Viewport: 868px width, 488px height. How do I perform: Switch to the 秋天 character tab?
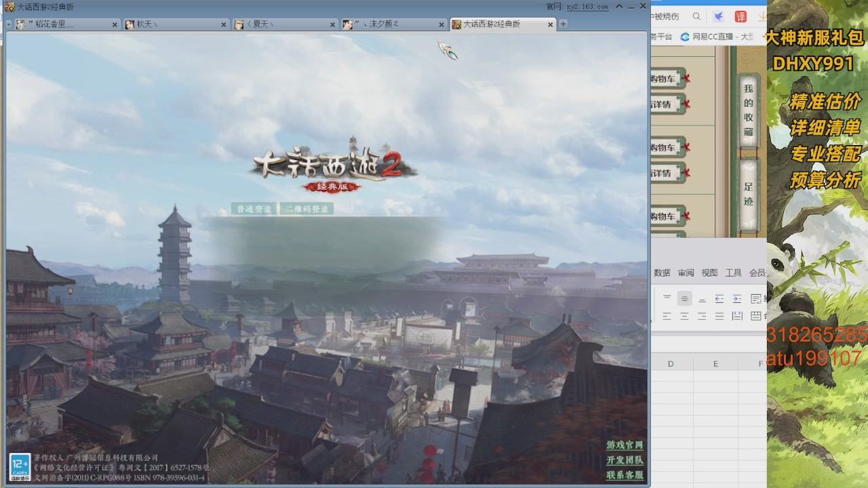click(176, 24)
